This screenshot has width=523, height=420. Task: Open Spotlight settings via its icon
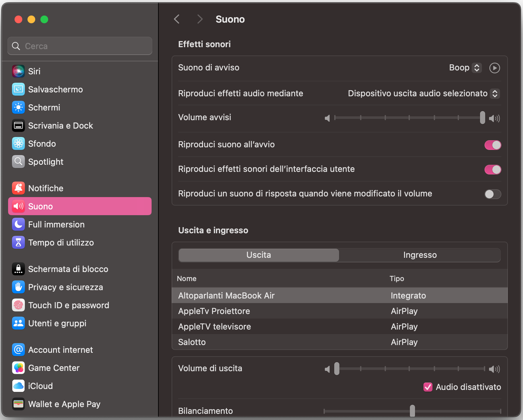(18, 162)
